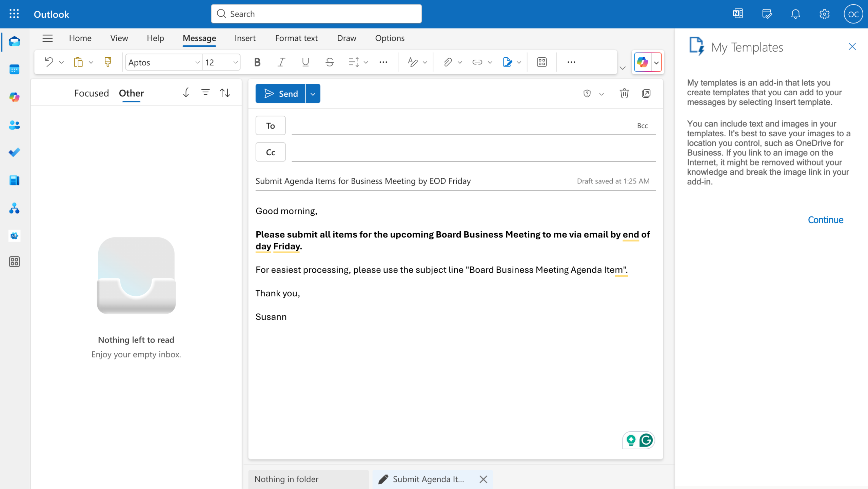Click into the To recipients field
Screen dimensions: 868x489
pos(461,125)
